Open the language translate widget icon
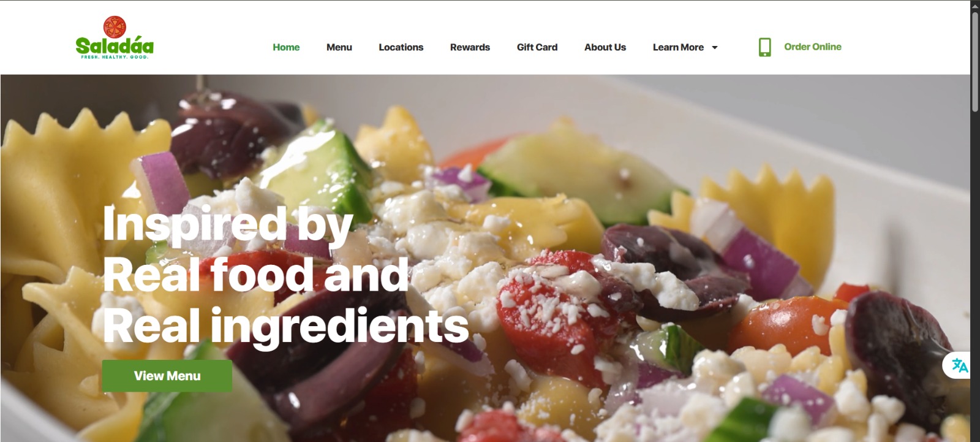Viewport: 980px width, 442px height. [x=960, y=366]
